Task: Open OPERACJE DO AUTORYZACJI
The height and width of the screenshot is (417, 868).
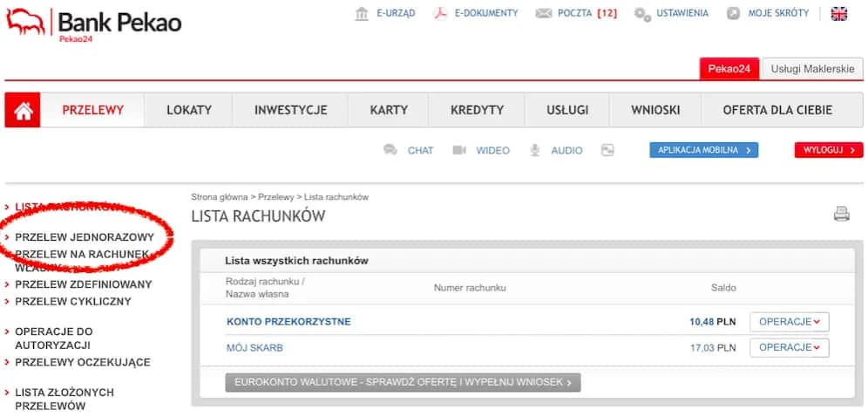Action: tap(54, 338)
